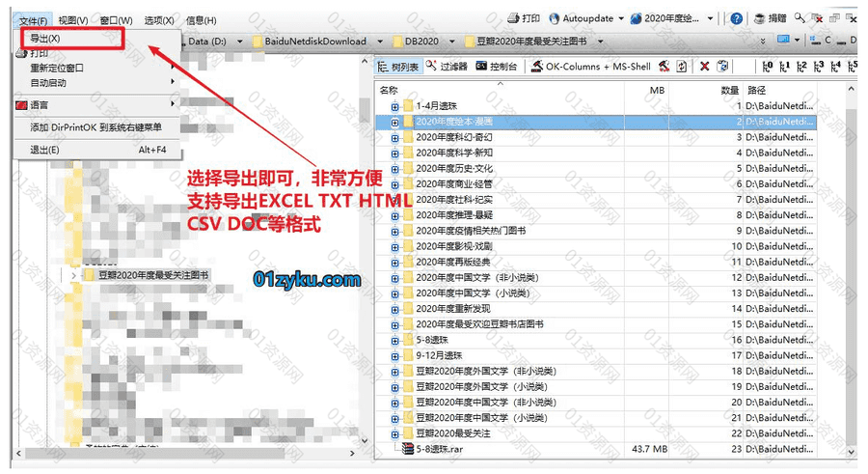The width and height of the screenshot is (868, 474).
Task: Open the Autoupdate dropdown arrow
Action: pyautogui.click(x=621, y=19)
